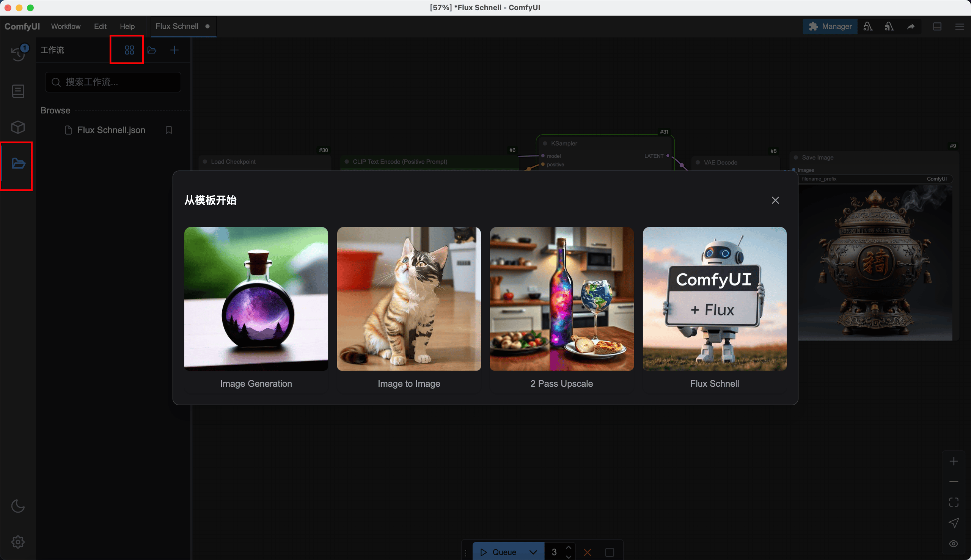The width and height of the screenshot is (971, 560).
Task: Click the unsaved dot on Flux Schnell tab
Action: [x=207, y=26]
